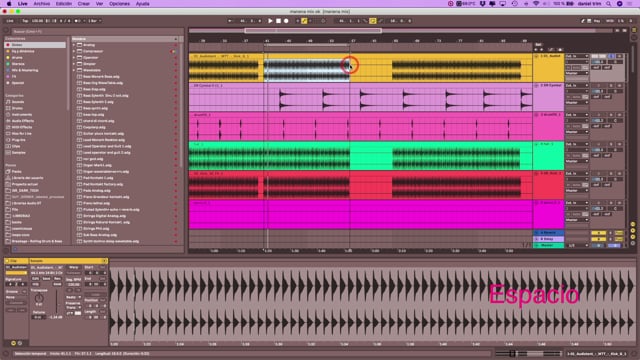Image resolution: width=640 pixels, height=360 pixels.
Task: Expand the Operator folder
Action: click(x=74, y=58)
